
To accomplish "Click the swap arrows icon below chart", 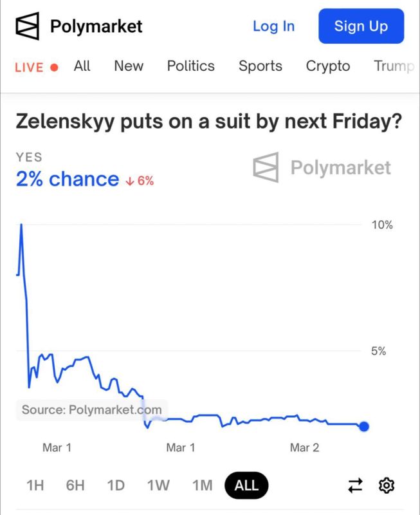I will click(x=355, y=485).
